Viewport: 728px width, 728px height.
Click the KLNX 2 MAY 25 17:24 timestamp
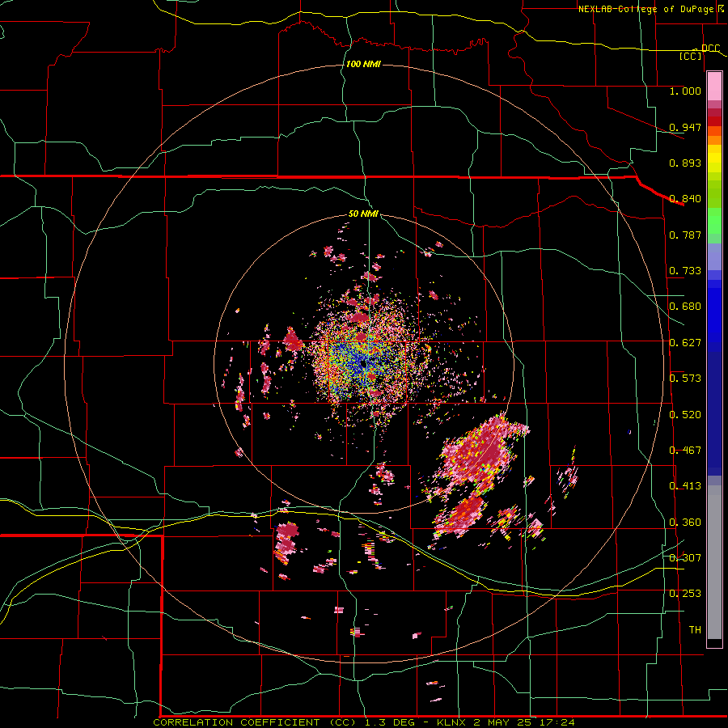coord(506,722)
